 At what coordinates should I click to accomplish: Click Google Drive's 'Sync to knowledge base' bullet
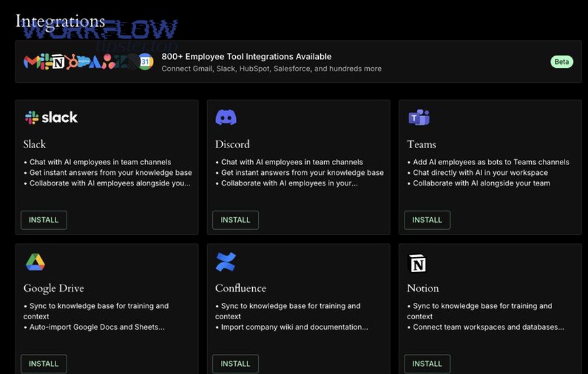coord(96,311)
